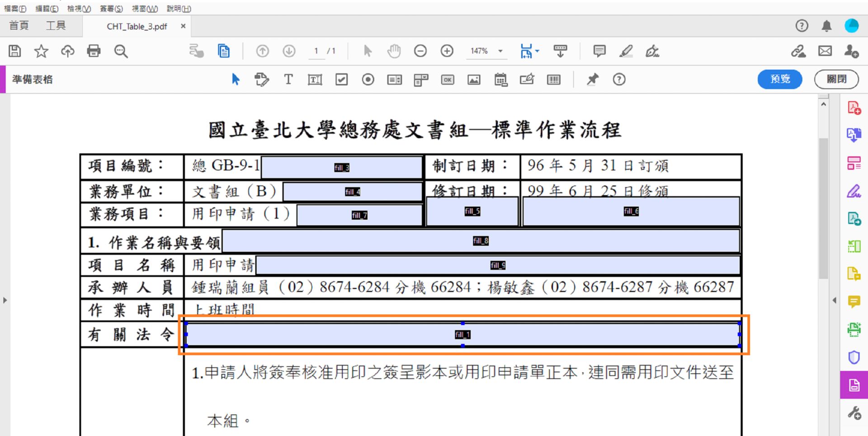This screenshot has height=436, width=868.
Task: Go to previous page arrow
Action: [x=262, y=51]
